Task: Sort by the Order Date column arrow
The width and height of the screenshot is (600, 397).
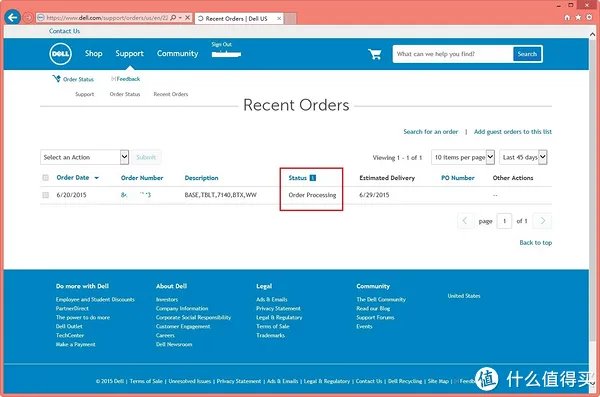Action: [96, 178]
